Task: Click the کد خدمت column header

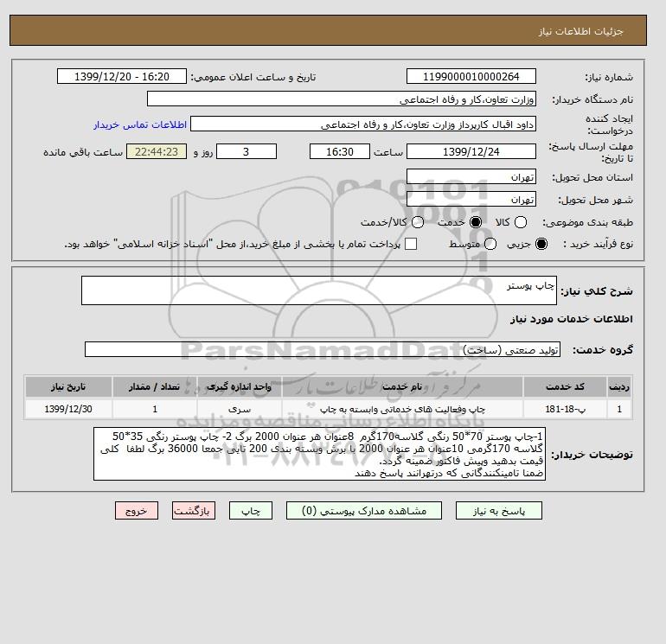Action: [x=565, y=386]
